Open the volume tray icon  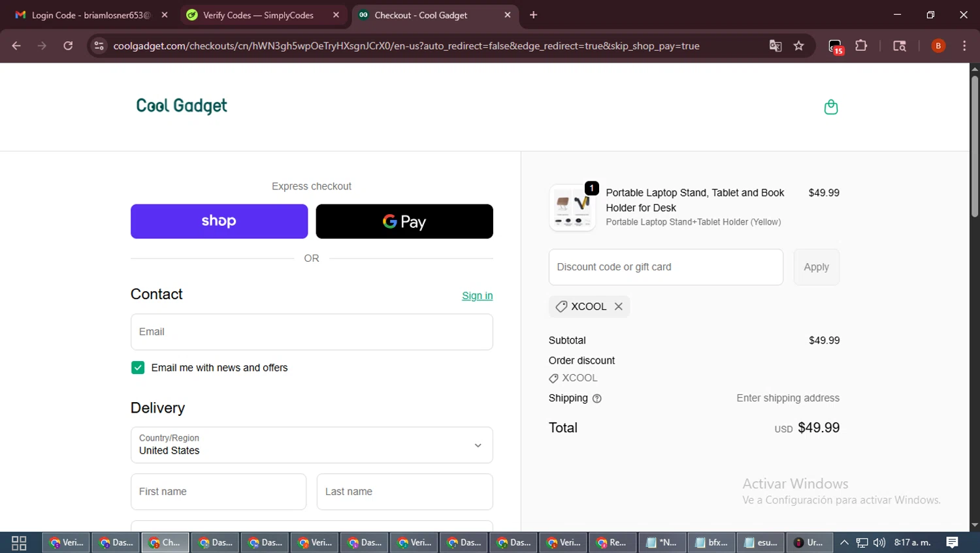(879, 543)
